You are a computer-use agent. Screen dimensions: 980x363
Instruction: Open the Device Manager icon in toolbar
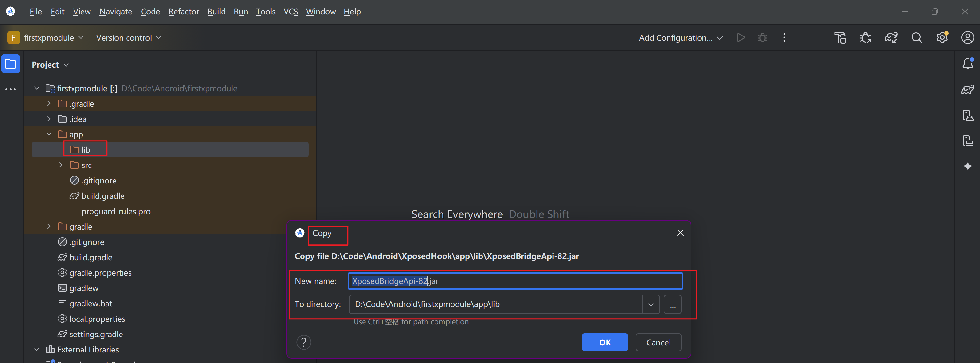click(x=840, y=38)
